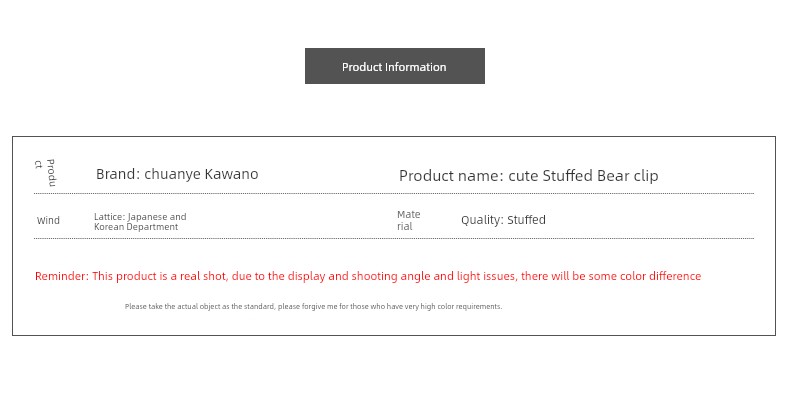The height and width of the screenshot is (403, 790).
Task: Click the Product Information header banner
Action: click(x=394, y=66)
